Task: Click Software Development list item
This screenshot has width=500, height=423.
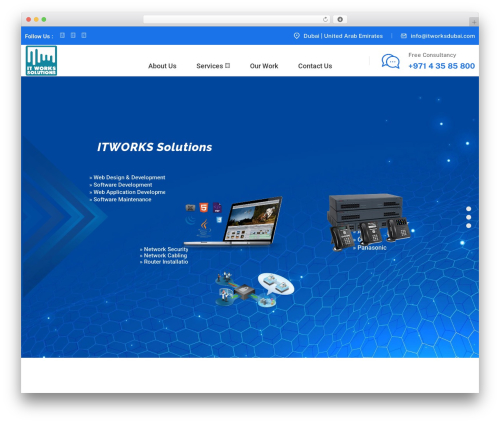Action: (121, 185)
